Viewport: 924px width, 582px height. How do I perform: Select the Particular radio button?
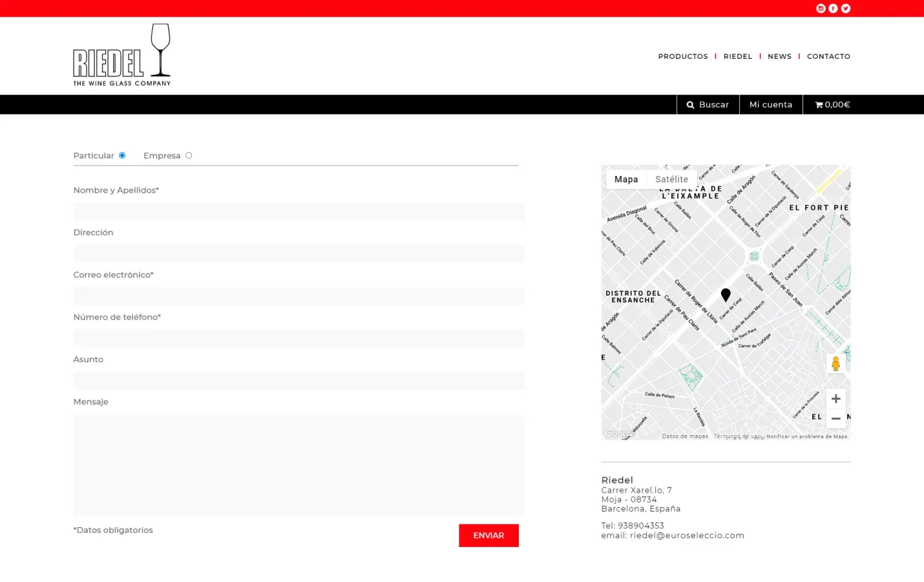pos(122,155)
